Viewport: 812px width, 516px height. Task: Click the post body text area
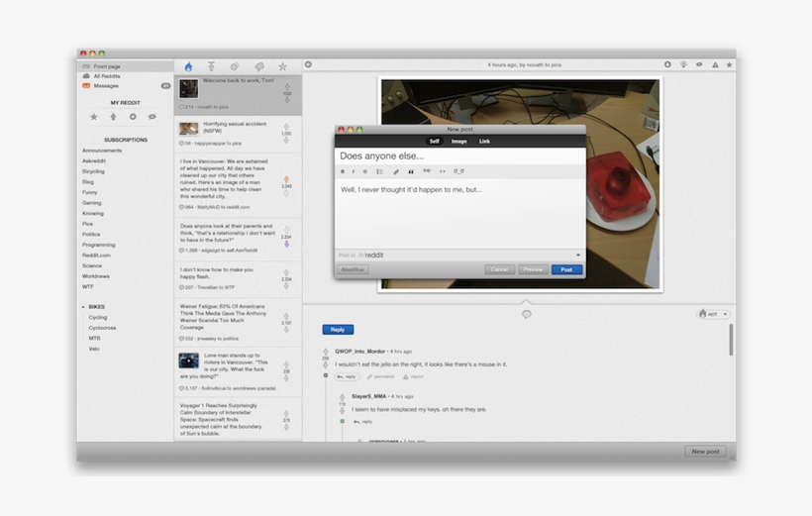pos(459,214)
